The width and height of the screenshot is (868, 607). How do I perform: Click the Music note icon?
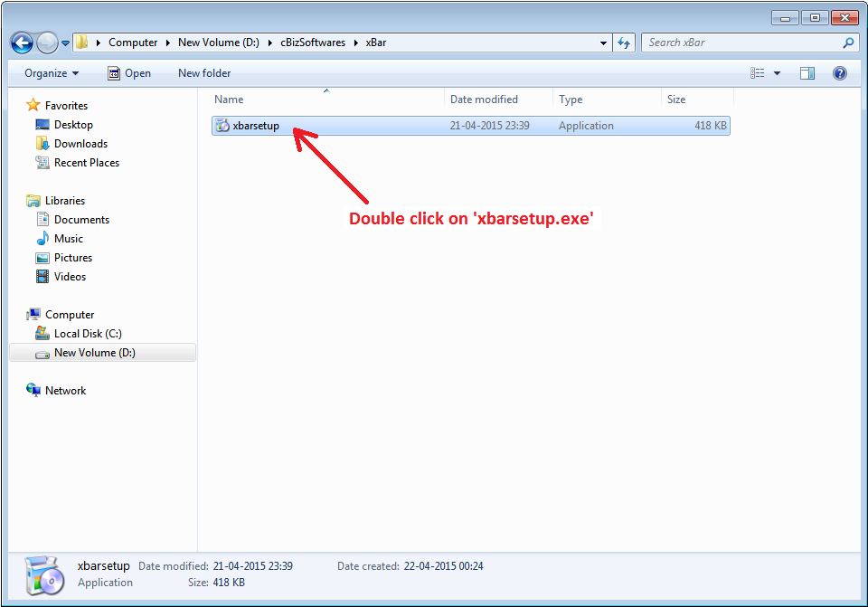click(42, 238)
